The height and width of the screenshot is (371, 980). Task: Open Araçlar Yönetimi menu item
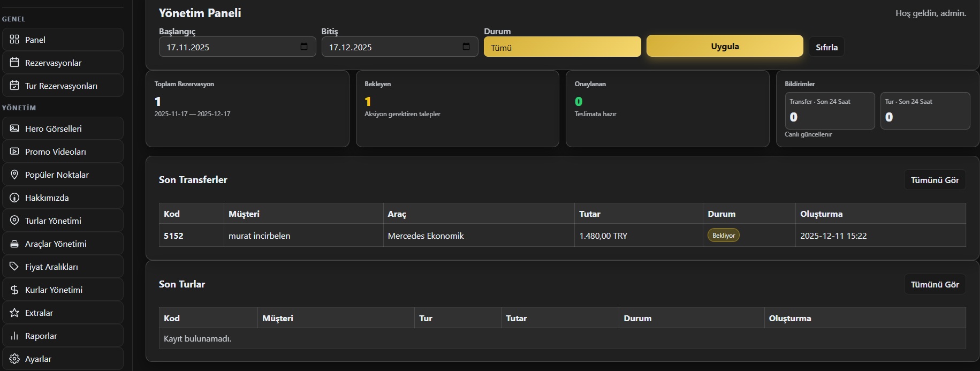[x=56, y=244]
